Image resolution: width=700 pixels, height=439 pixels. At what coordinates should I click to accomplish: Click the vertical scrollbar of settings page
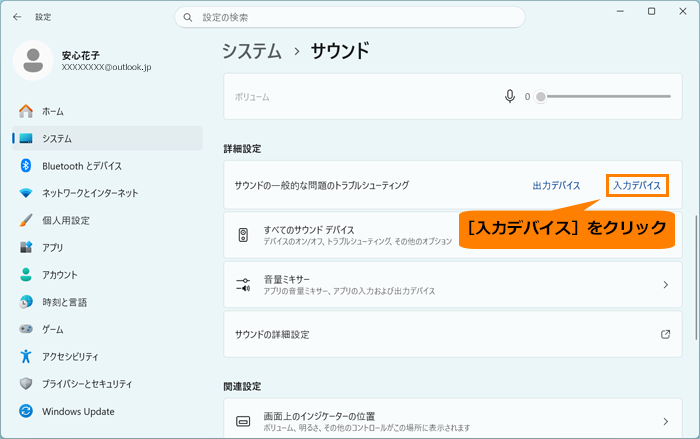click(696, 277)
